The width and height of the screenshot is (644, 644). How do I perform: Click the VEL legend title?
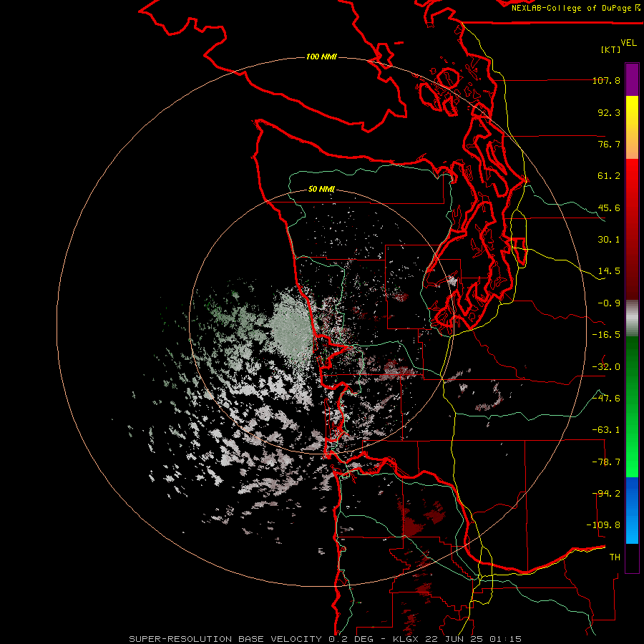[x=628, y=43]
